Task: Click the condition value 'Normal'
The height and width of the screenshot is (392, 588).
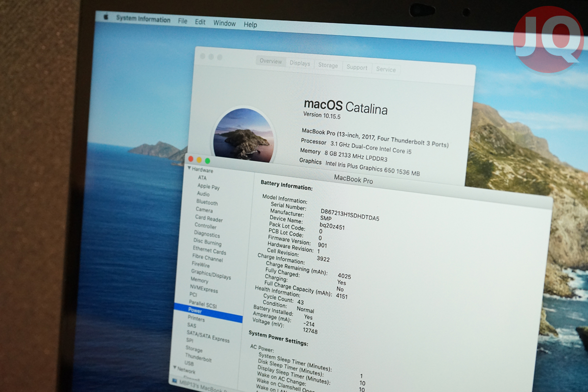Action: tap(305, 310)
